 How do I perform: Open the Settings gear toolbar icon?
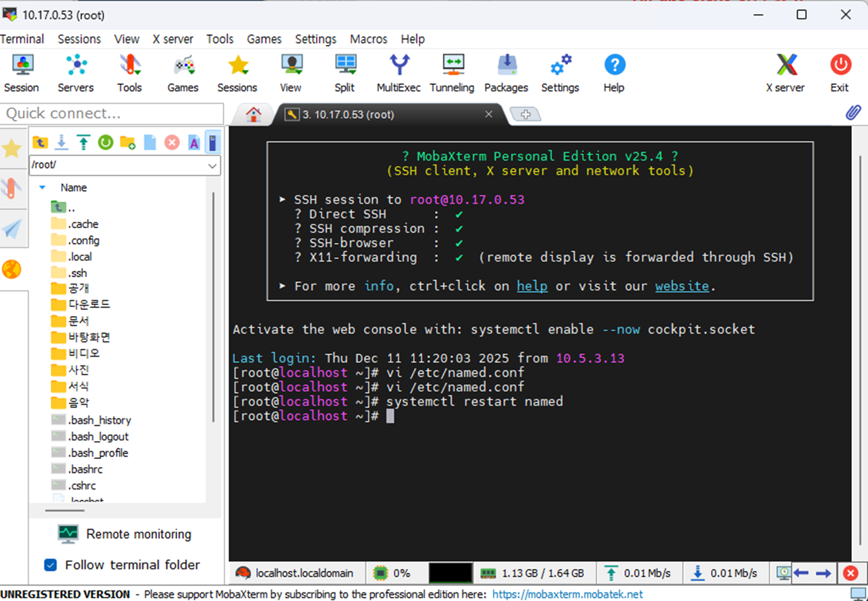(x=560, y=73)
